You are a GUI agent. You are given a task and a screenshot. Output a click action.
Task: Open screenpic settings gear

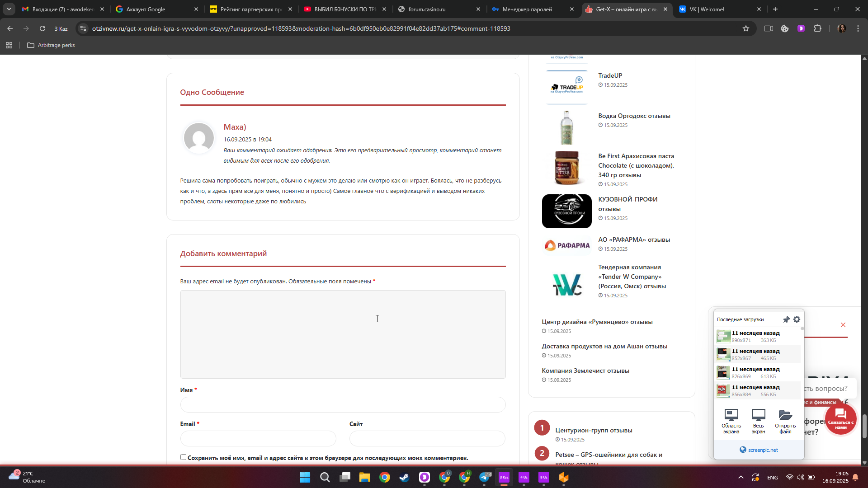[797, 319]
